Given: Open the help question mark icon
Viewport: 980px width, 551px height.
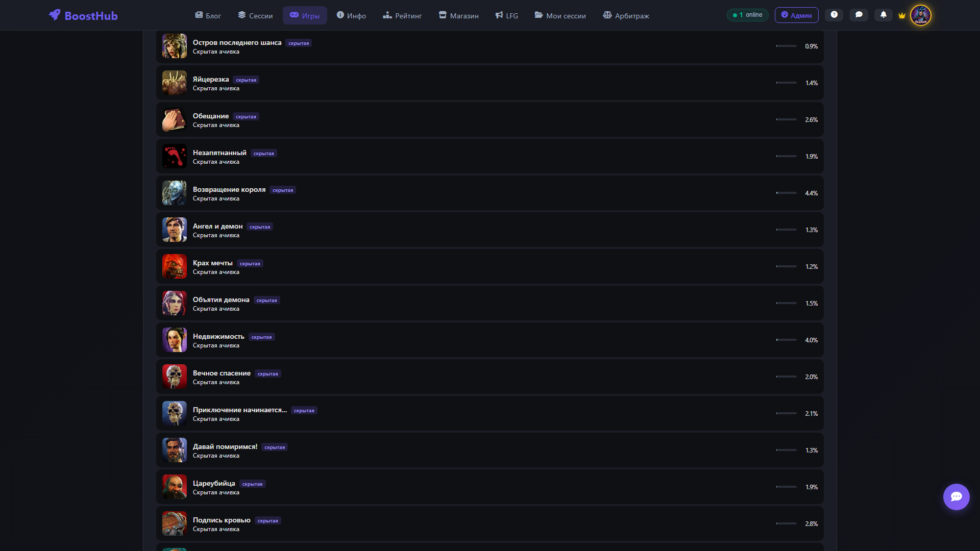Looking at the screenshot, I should pyautogui.click(x=834, y=15).
